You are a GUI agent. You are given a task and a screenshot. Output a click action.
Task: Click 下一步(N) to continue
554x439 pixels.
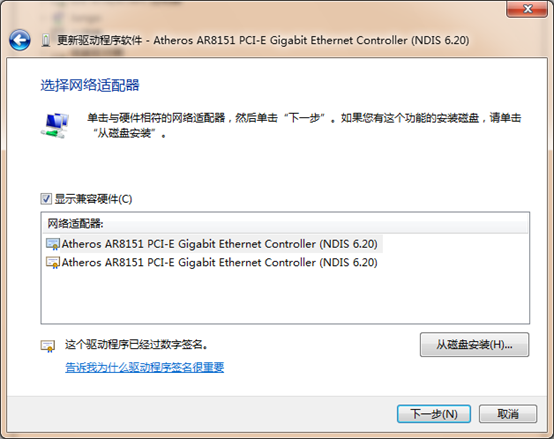pyautogui.click(x=434, y=414)
